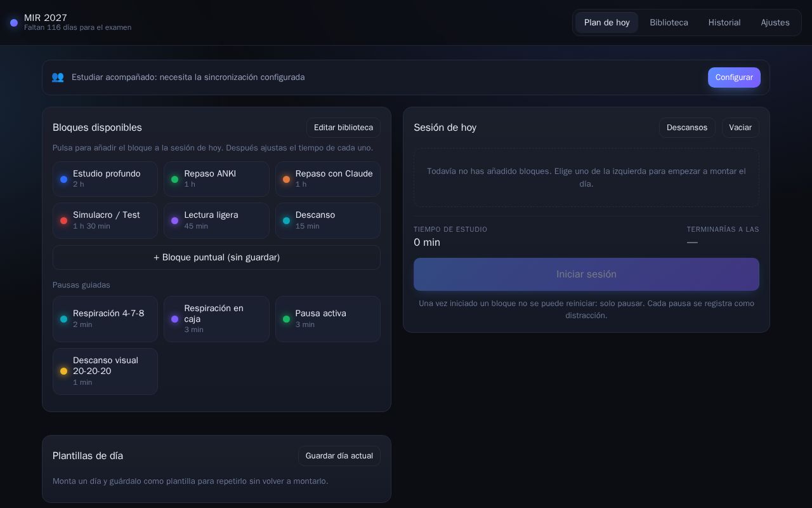Click Editar biblioteca button
This screenshot has height=508, width=812.
[x=343, y=128]
